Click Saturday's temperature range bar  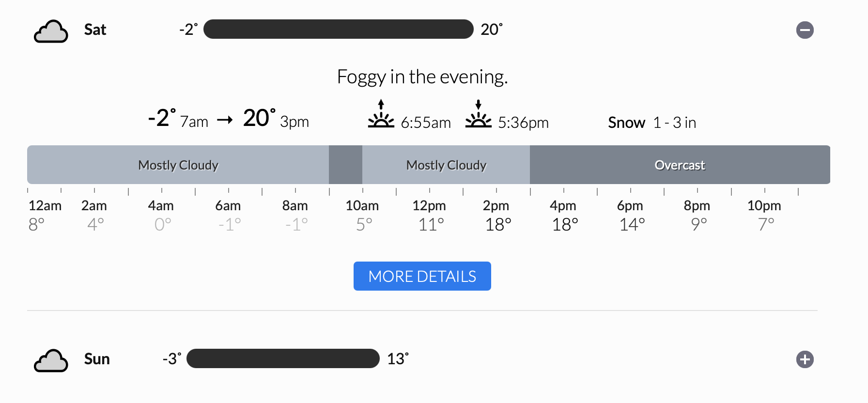click(338, 29)
